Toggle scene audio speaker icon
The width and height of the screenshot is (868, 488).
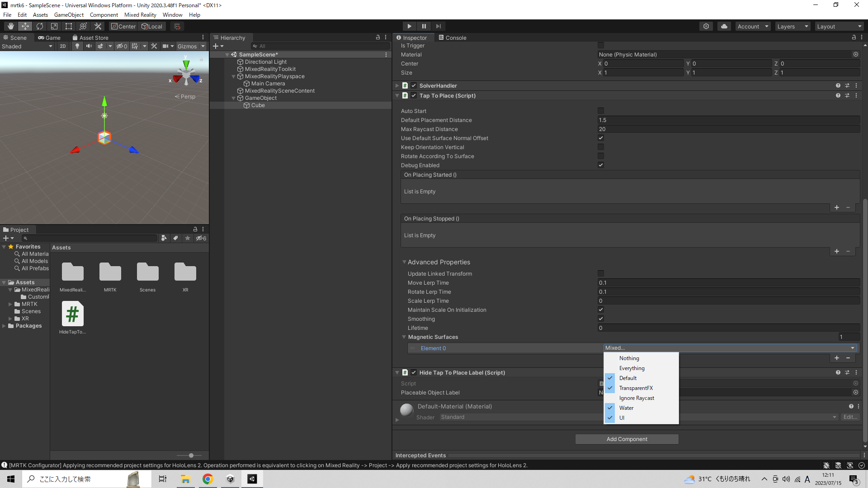pyautogui.click(x=89, y=46)
